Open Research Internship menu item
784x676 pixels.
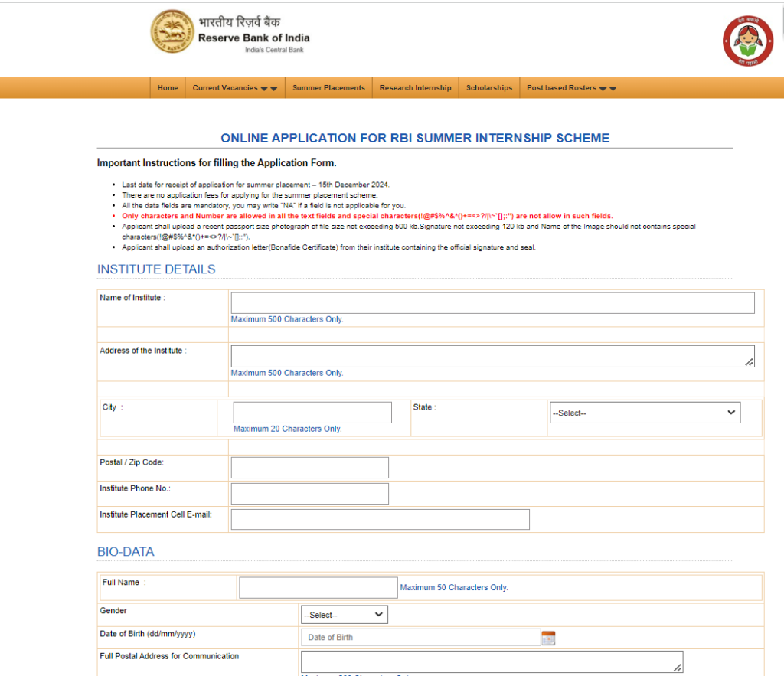tap(415, 87)
